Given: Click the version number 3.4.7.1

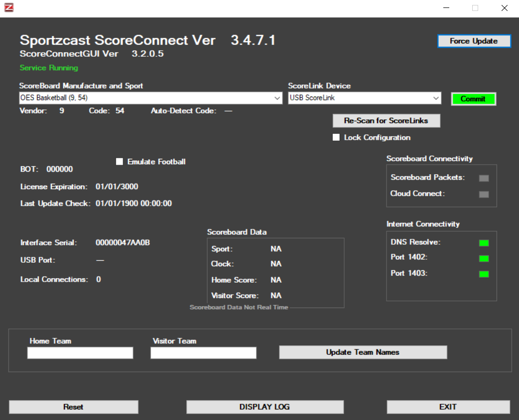Looking at the screenshot, I should pyautogui.click(x=253, y=40).
